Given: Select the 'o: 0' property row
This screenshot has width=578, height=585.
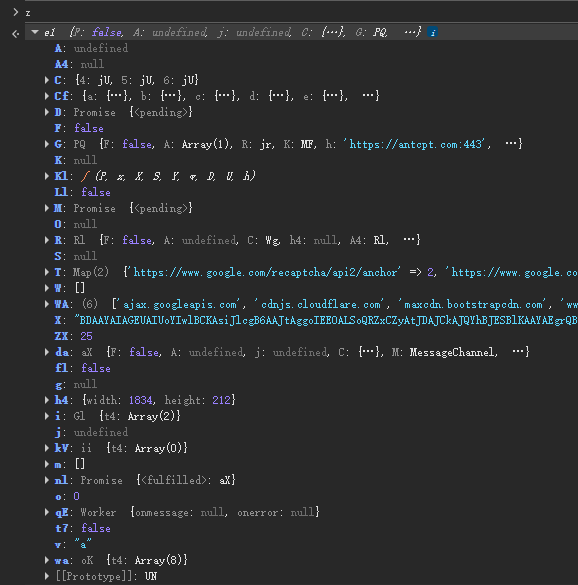Looking at the screenshot, I should [67, 497].
